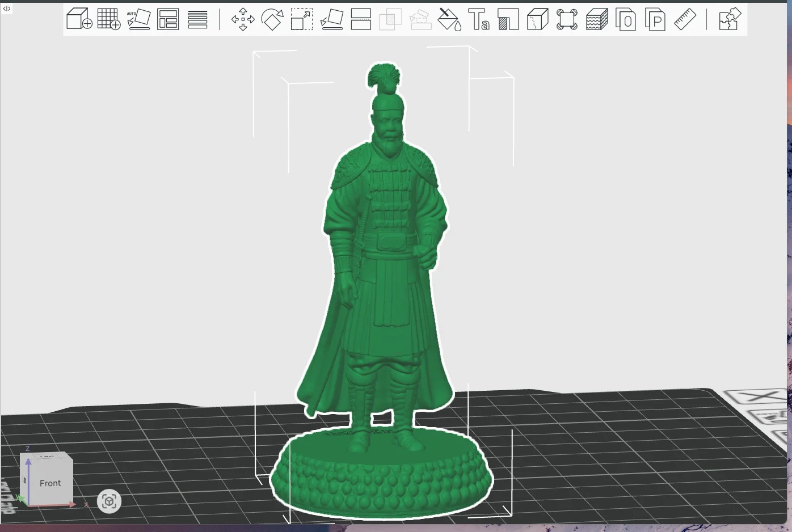Toggle the sidebar collapse arrows icon

[7, 9]
